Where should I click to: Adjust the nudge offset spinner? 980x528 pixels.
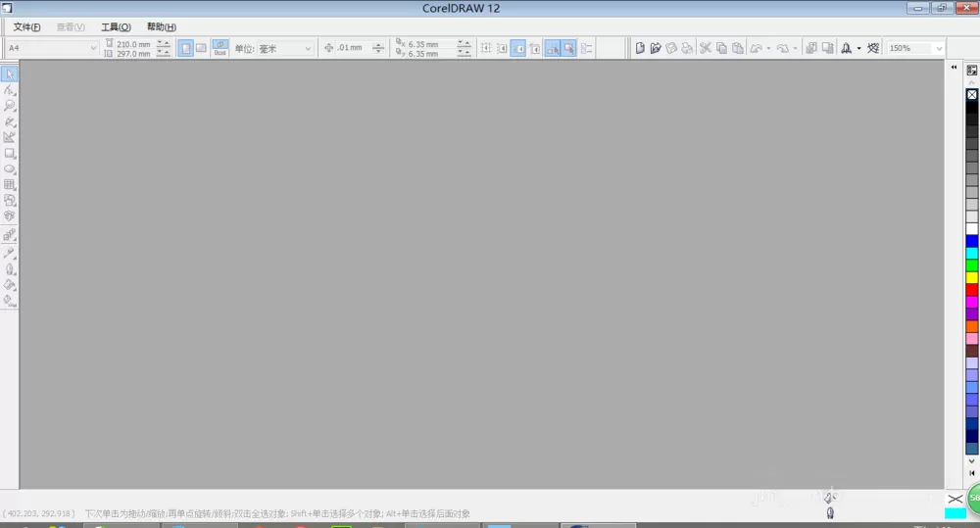378,48
